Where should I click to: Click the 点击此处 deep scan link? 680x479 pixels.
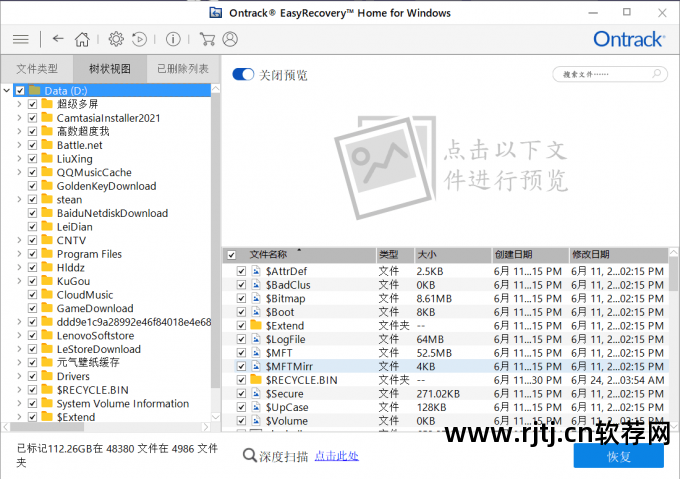(337, 456)
